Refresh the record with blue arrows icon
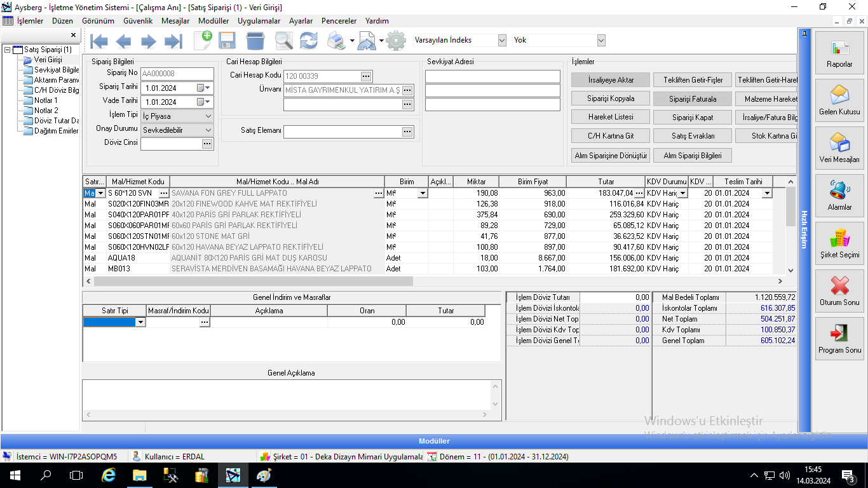Image resolution: width=868 pixels, height=488 pixels. coord(309,41)
